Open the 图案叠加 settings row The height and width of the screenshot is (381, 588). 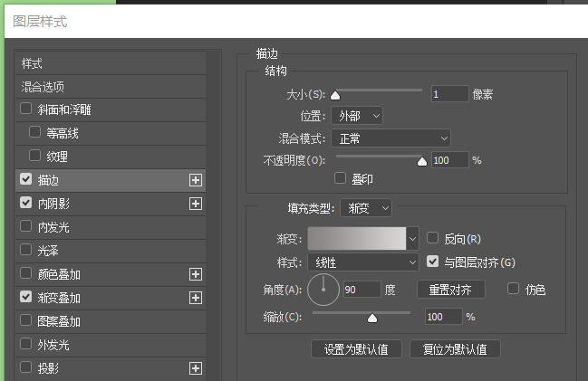coord(111,321)
